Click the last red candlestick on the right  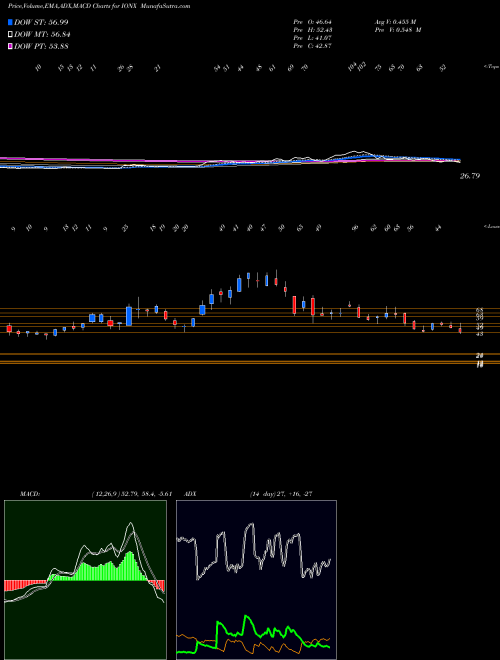coord(460,331)
